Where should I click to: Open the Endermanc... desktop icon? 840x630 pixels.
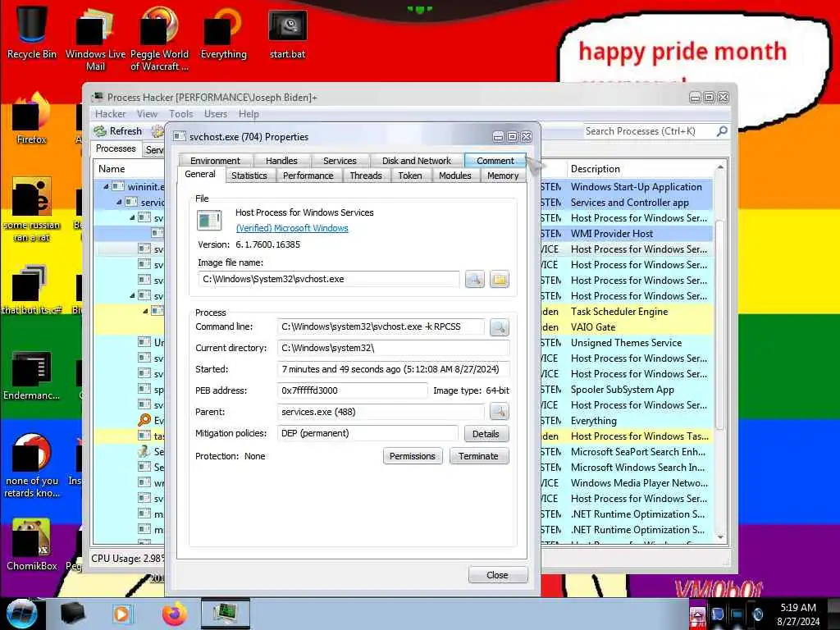tap(32, 375)
